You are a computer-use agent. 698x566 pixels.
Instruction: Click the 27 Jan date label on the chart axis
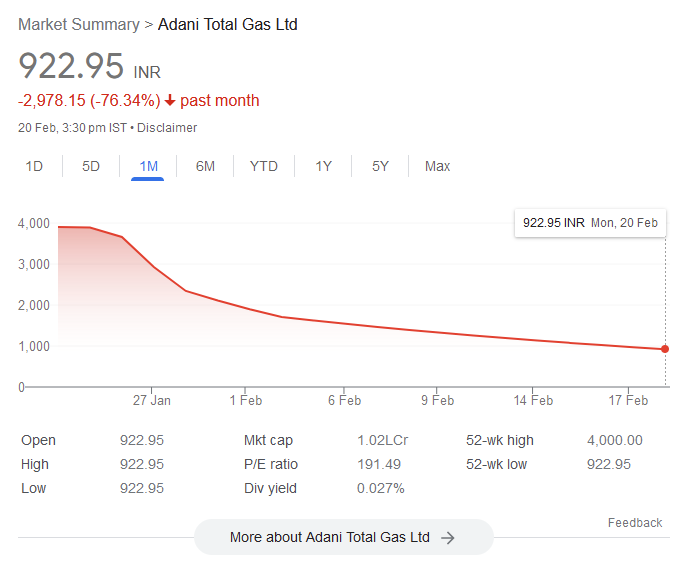point(151,401)
